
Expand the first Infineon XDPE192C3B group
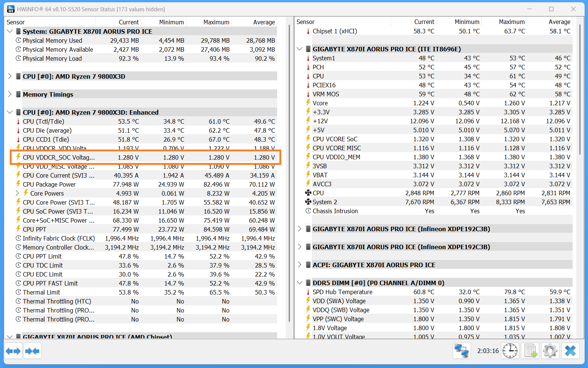(x=300, y=229)
